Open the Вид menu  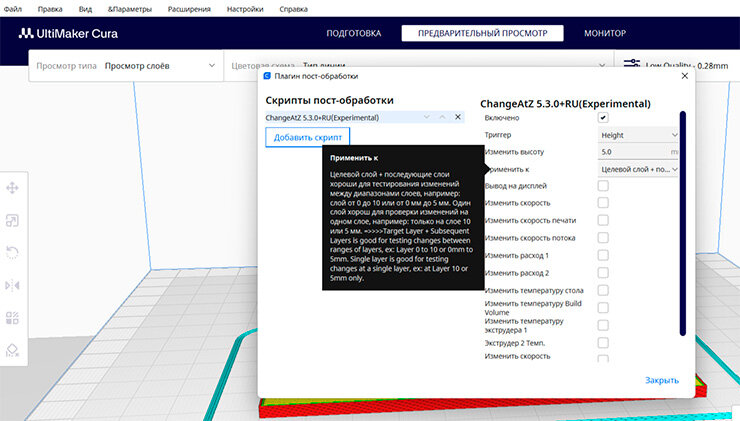(x=85, y=9)
